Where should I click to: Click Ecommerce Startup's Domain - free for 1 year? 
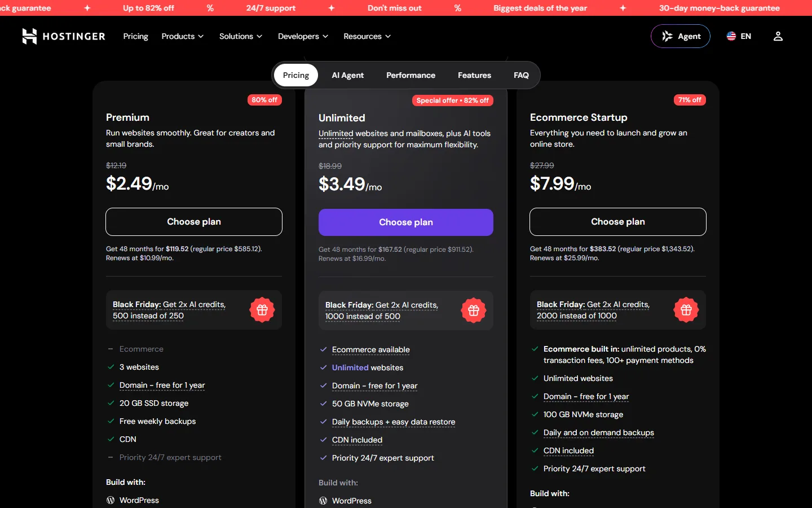[x=586, y=396]
